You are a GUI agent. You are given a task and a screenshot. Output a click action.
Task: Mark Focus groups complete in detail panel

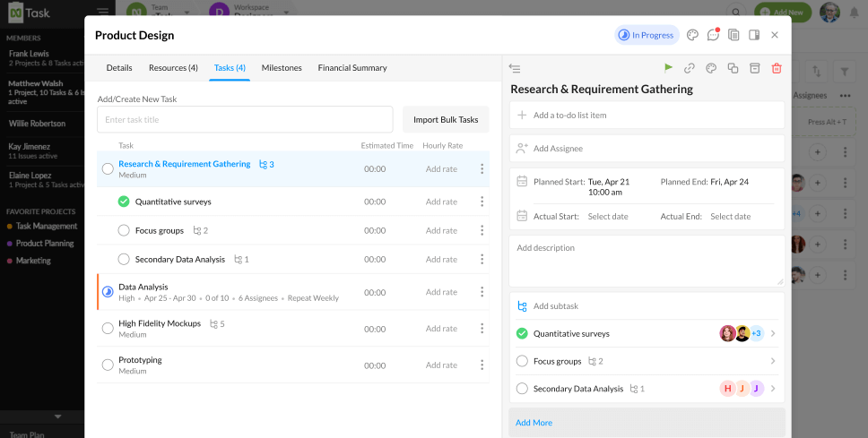click(522, 361)
